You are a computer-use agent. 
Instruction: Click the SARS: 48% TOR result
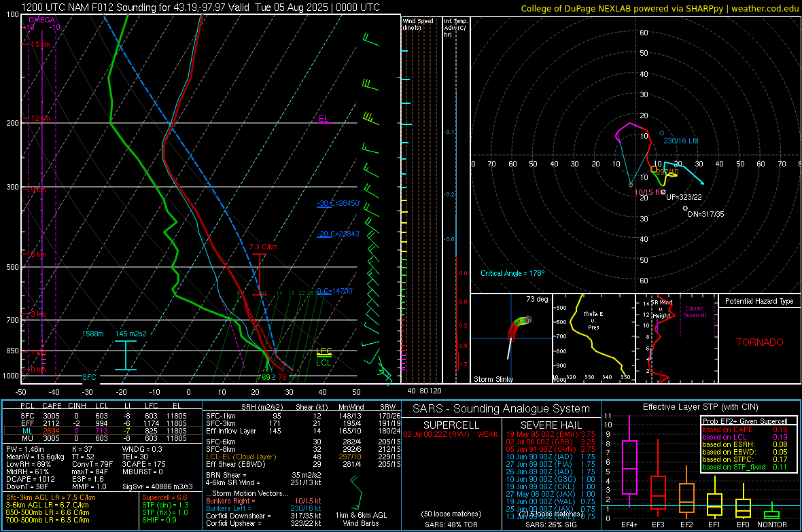click(x=451, y=525)
